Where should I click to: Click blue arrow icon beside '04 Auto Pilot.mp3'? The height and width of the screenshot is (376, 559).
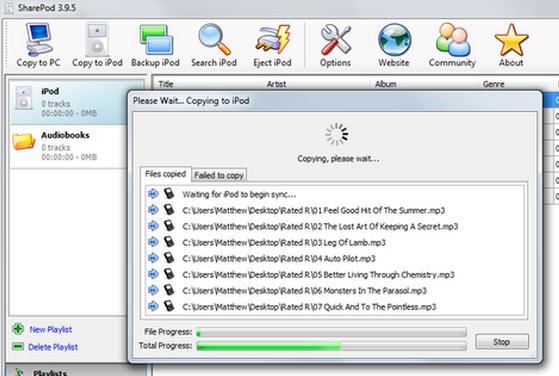click(x=153, y=258)
